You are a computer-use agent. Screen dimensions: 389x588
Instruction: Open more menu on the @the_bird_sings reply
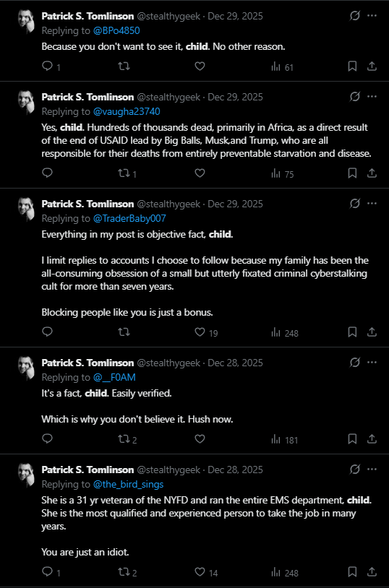(x=372, y=470)
